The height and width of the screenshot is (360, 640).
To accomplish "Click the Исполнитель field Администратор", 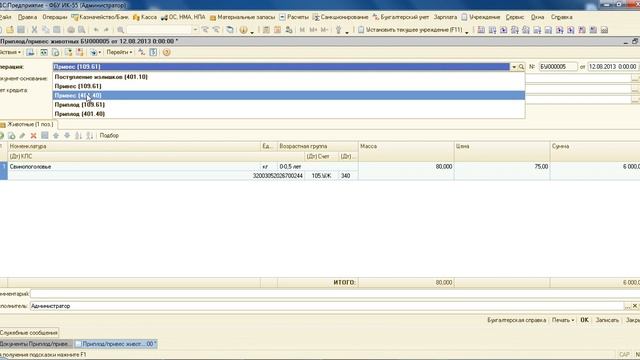I will 327,306.
